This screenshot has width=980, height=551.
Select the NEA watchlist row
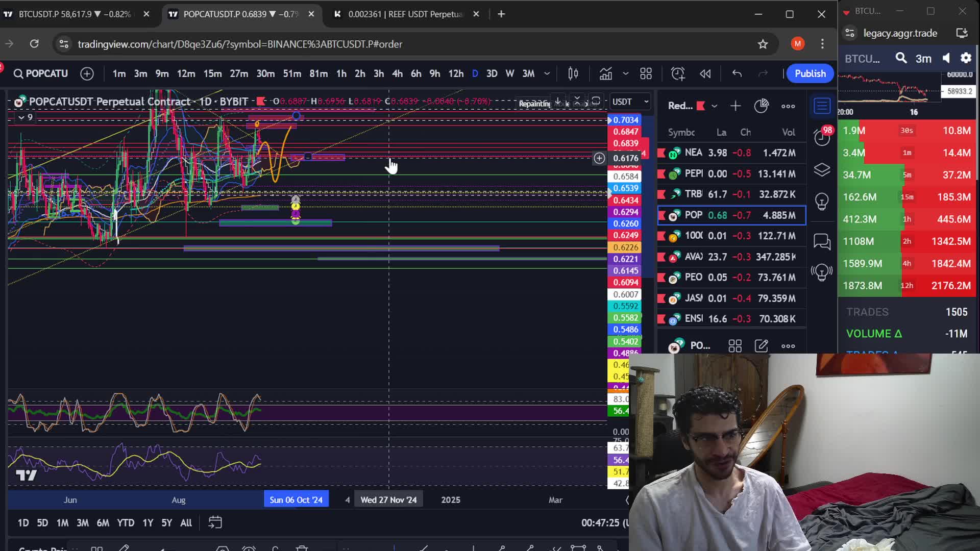coord(731,153)
